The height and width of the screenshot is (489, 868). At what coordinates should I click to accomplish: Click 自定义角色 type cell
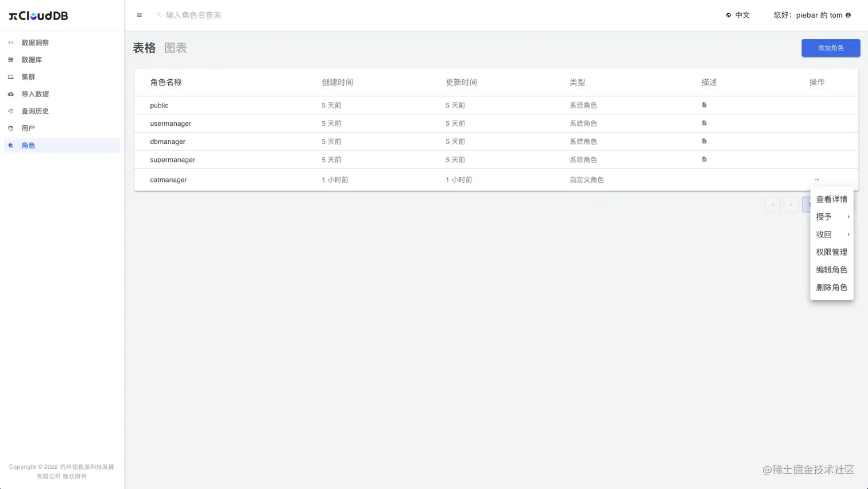click(x=587, y=180)
